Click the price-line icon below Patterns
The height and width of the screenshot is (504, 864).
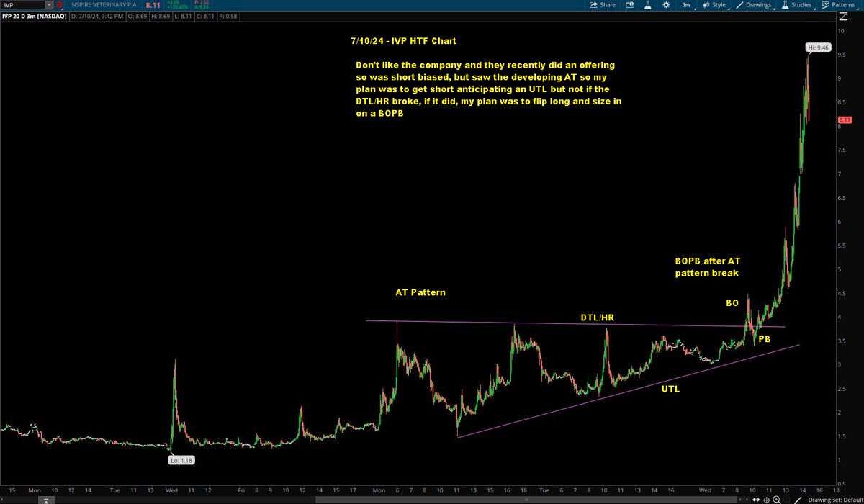click(x=843, y=16)
